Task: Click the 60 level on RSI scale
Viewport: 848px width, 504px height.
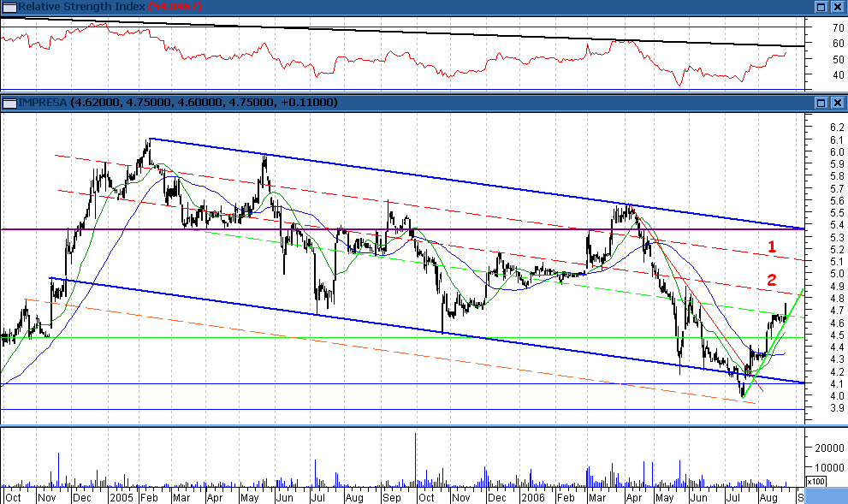Action: click(x=839, y=44)
